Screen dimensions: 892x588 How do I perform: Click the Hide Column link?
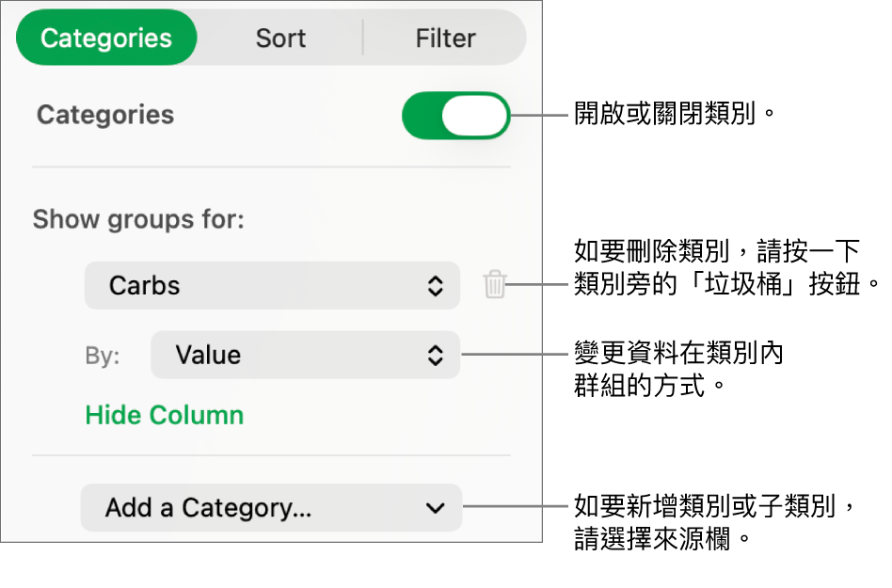(165, 415)
